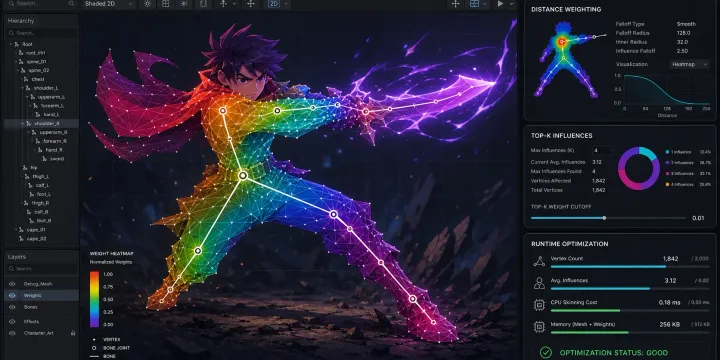Click the Vertex Count progress bar

630,266
